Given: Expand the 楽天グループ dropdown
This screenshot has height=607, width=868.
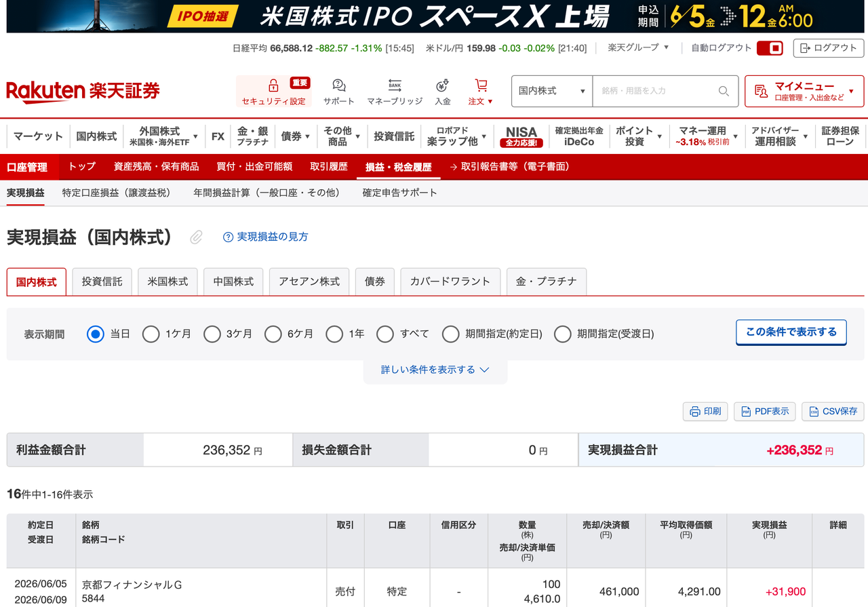Looking at the screenshot, I should 638,47.
